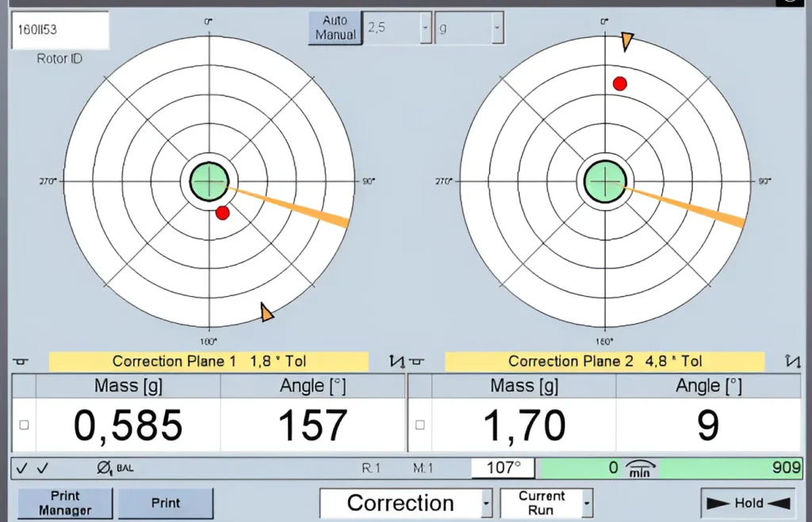
Task: Toggle between Auto and Manual mode
Action: 334,29
